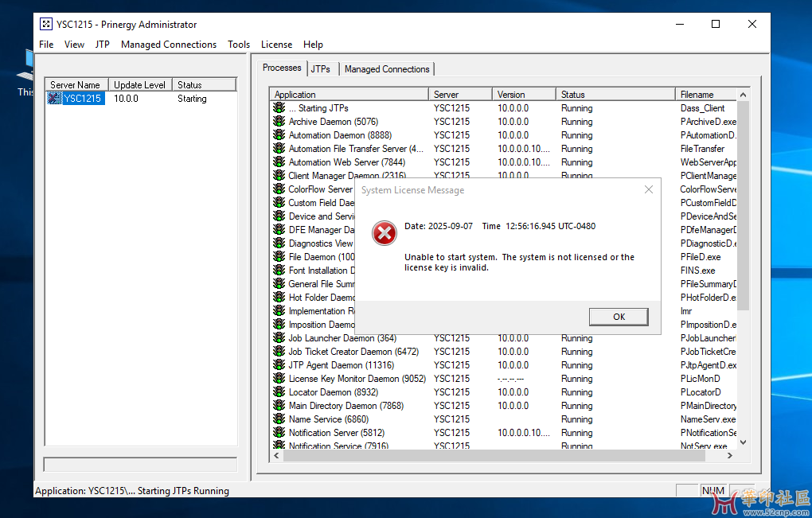Click the ColorFlow Server status icon

pos(279,189)
